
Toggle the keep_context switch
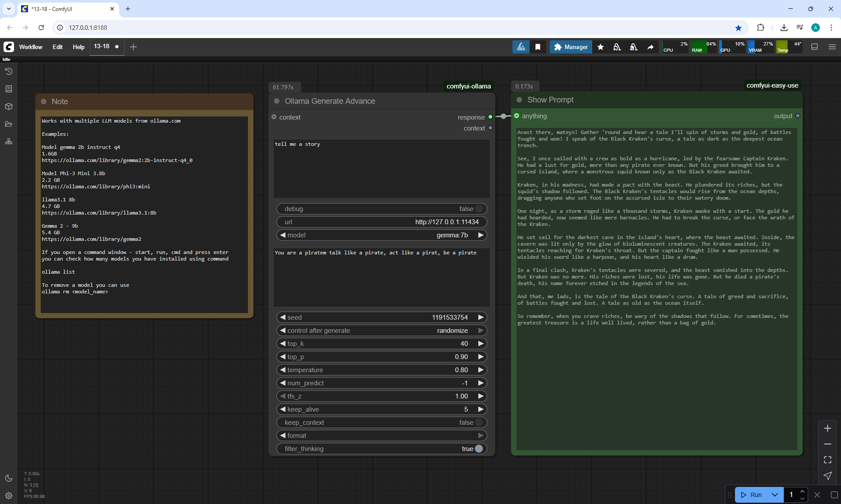pyautogui.click(x=479, y=423)
